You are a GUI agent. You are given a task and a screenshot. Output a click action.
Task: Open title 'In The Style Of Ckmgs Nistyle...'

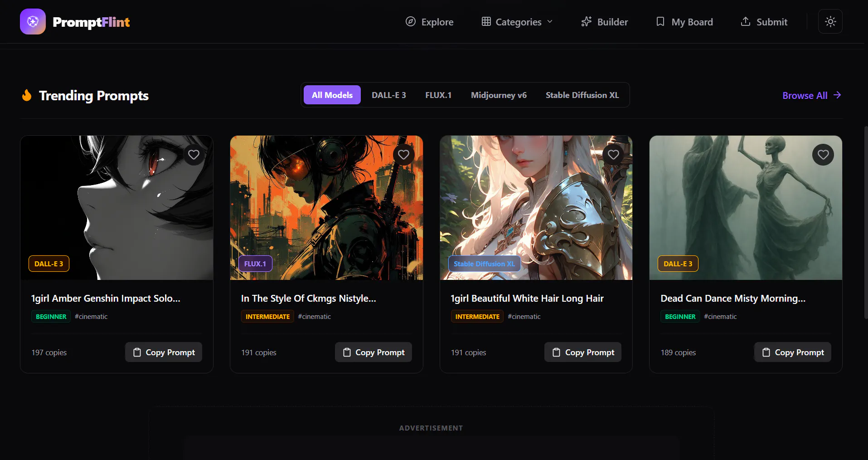(309, 299)
